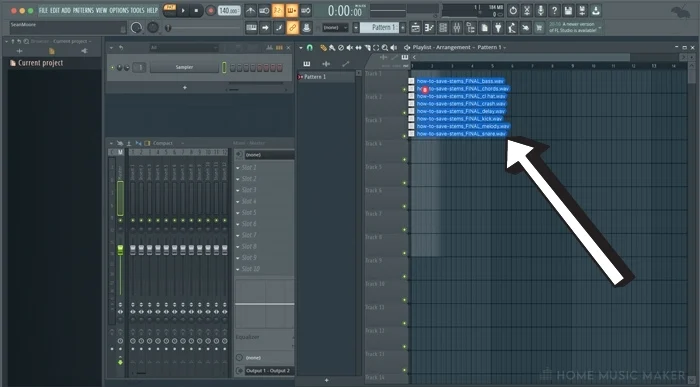Open the Playlist view icon
The image size is (700, 387).
coord(415,28)
